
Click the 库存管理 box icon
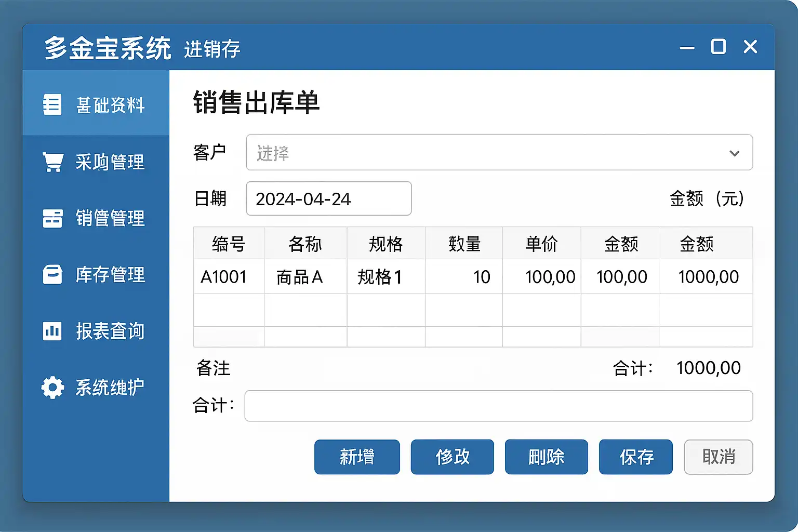coord(52,274)
